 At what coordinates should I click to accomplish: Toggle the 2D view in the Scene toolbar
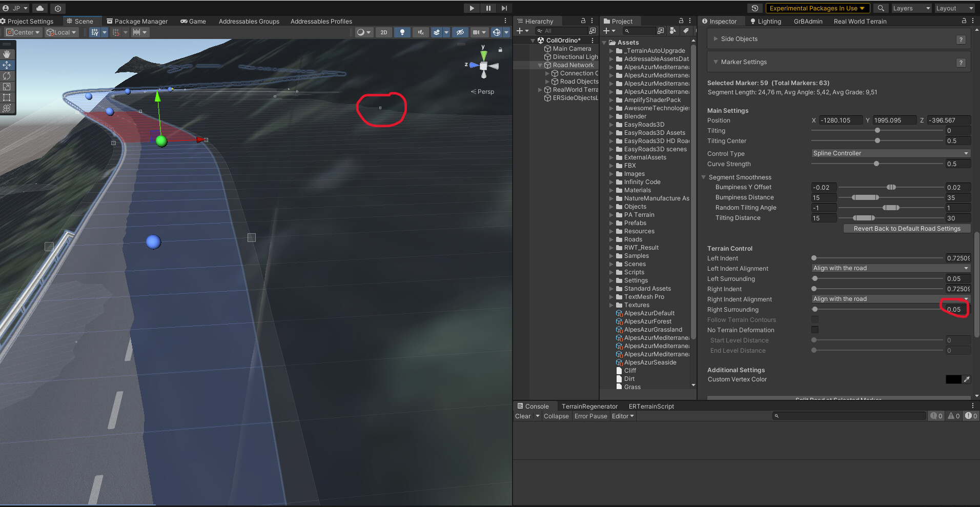[383, 32]
